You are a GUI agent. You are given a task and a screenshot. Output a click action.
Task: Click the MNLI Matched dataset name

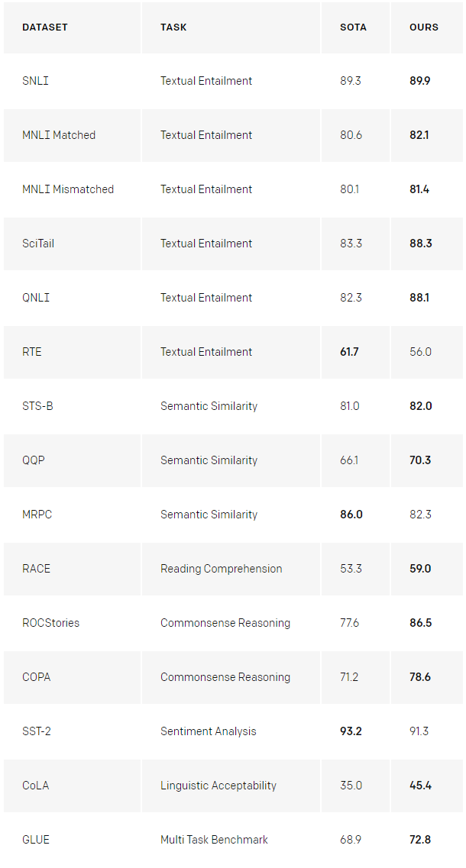click(59, 135)
